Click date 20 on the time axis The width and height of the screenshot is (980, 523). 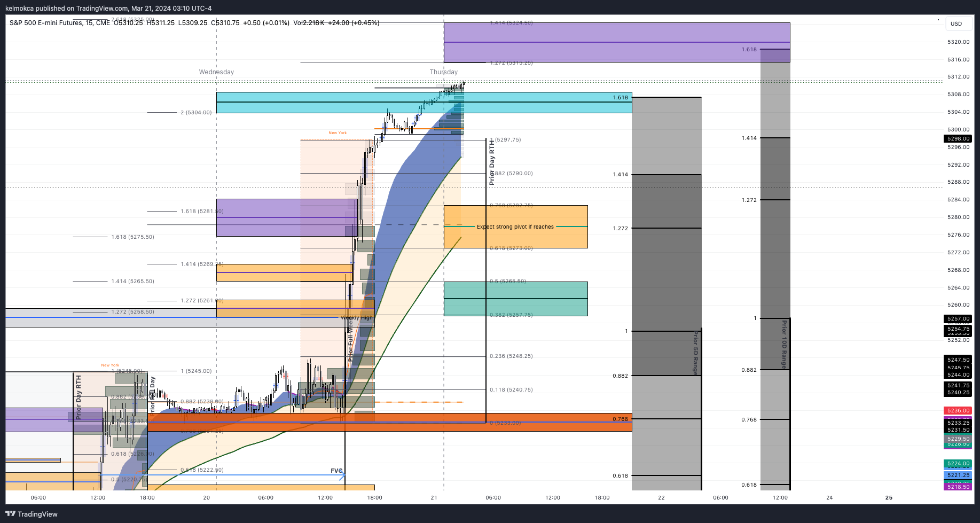click(207, 498)
